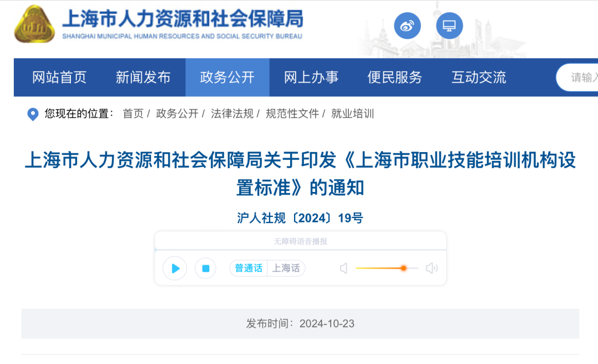Viewport: 598px width, 364px height.
Task: Click the 无障碍语音播报 label
Action: [300, 241]
